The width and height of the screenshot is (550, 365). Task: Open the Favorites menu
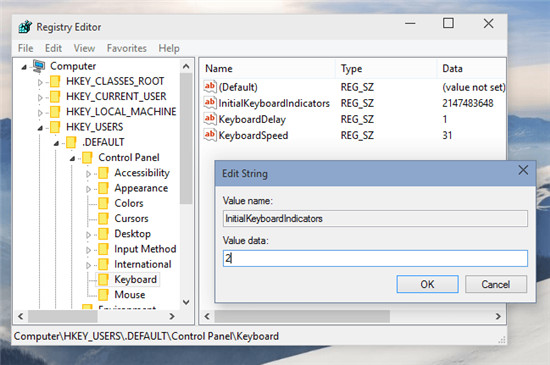coord(127,48)
